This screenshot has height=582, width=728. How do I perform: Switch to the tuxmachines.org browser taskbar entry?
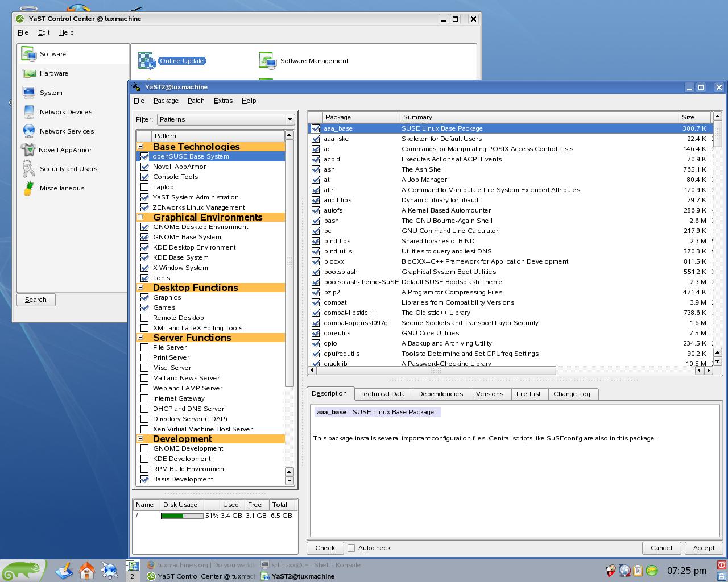click(x=201, y=565)
